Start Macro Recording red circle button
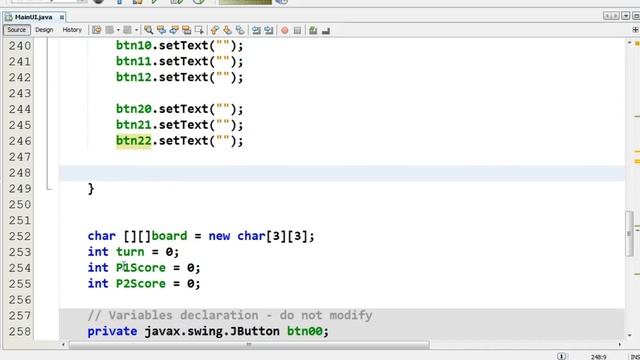The width and height of the screenshot is (640, 360). pos(284,31)
